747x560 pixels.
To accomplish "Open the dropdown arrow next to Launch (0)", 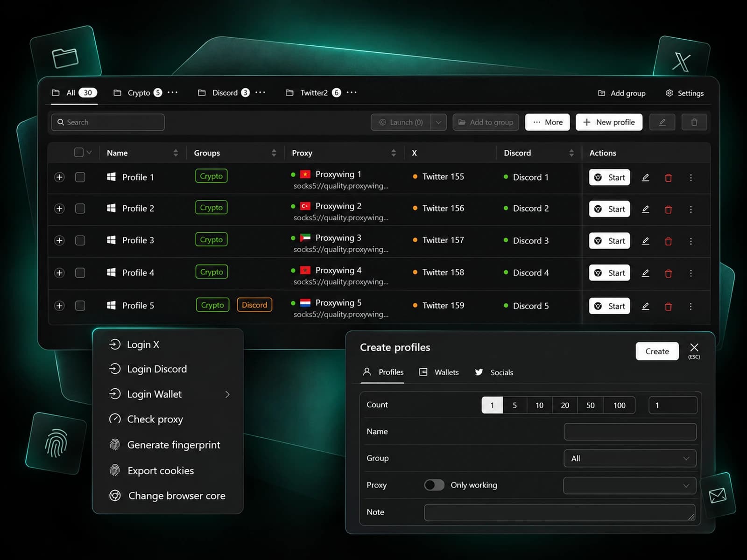I will point(438,122).
